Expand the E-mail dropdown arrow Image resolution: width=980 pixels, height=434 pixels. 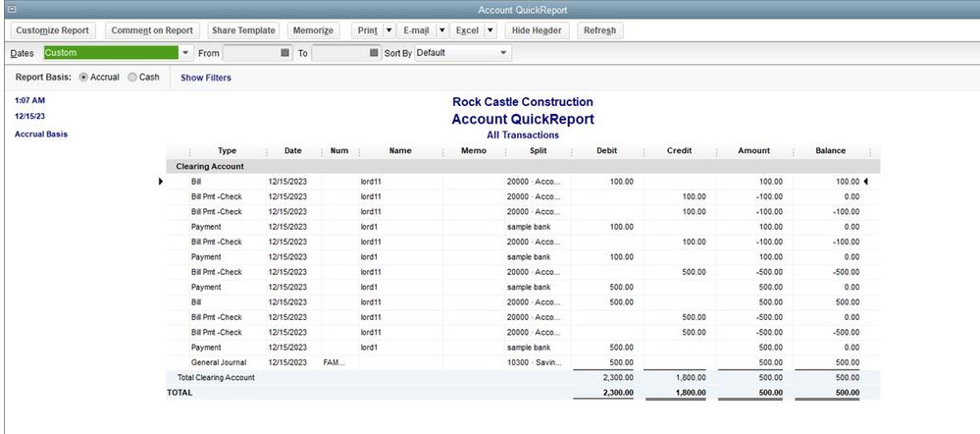(441, 30)
